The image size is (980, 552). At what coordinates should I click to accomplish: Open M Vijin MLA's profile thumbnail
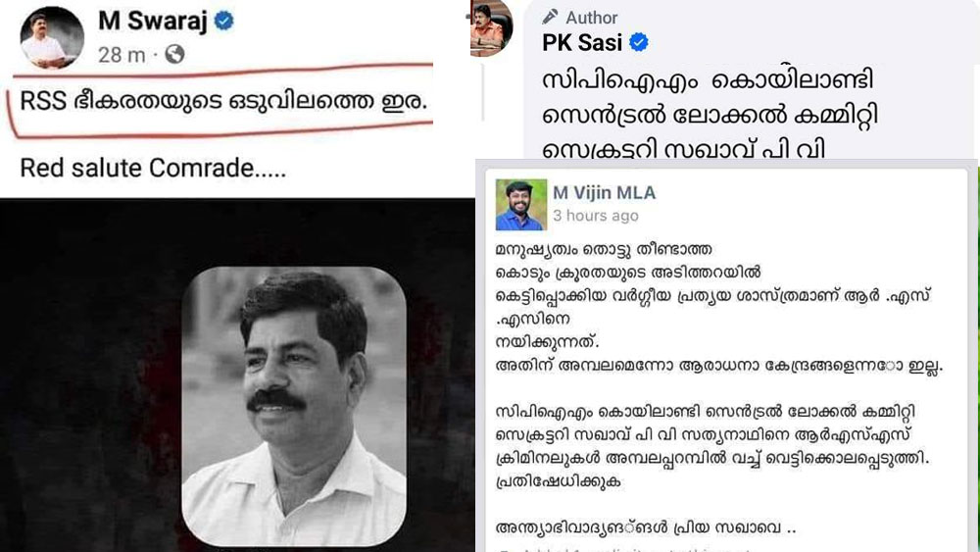(521, 204)
